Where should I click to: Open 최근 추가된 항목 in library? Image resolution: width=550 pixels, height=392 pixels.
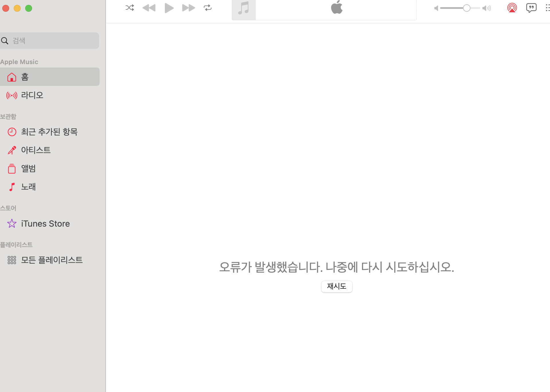pos(49,132)
